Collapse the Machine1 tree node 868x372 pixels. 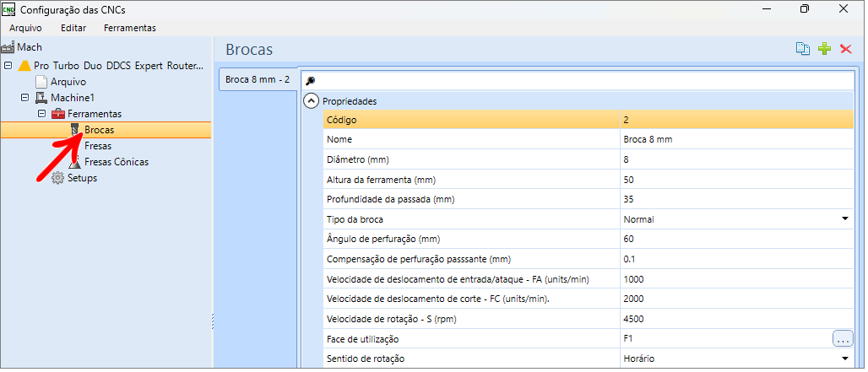point(24,98)
